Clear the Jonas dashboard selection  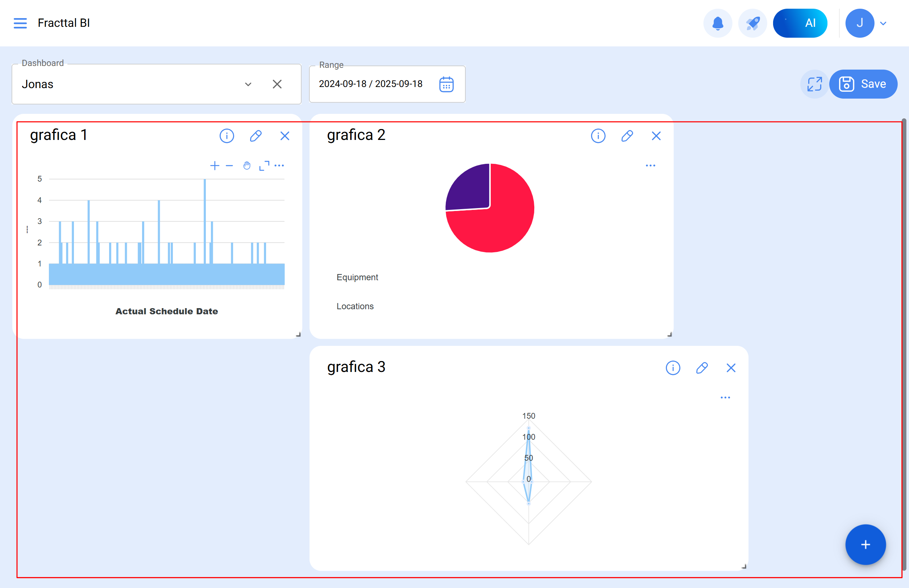click(x=277, y=84)
